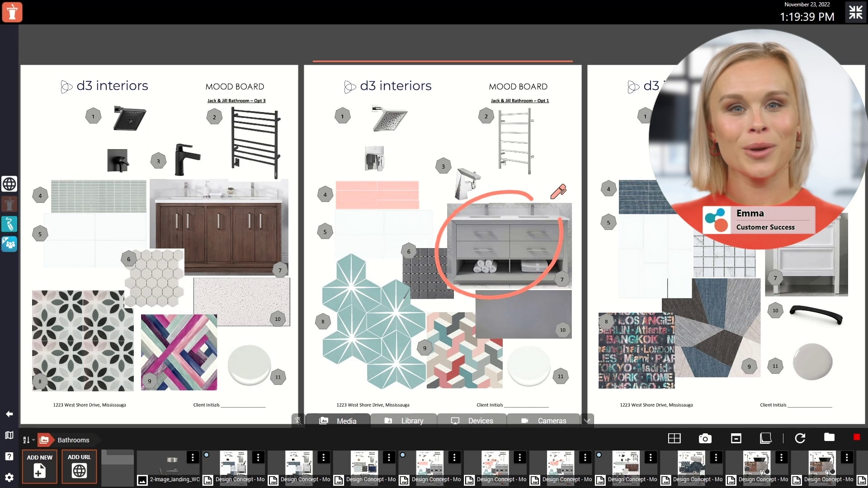Open the three-dot menu on 2-Image_landing thumbnail
The height and width of the screenshot is (488, 868).
193,458
